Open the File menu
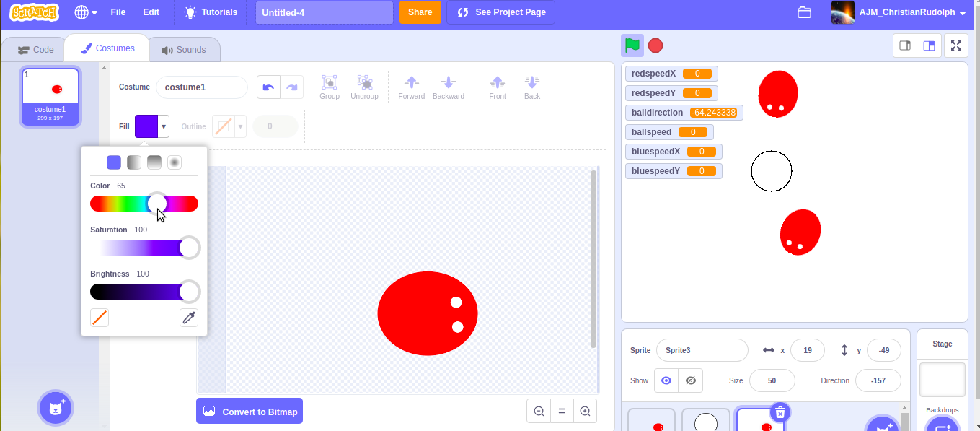 point(118,12)
